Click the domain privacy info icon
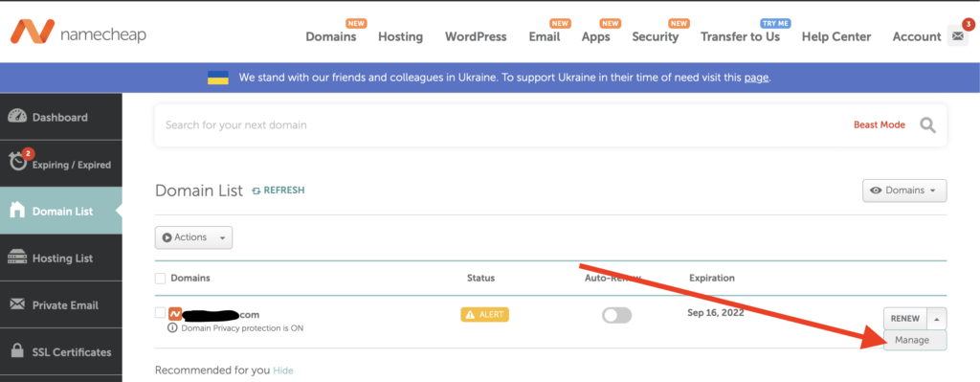The width and height of the screenshot is (980, 382). (x=173, y=327)
